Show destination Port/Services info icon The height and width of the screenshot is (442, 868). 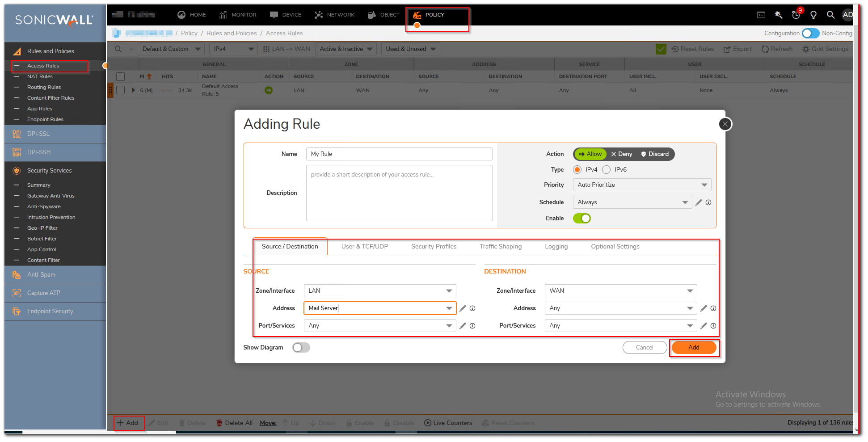point(713,326)
